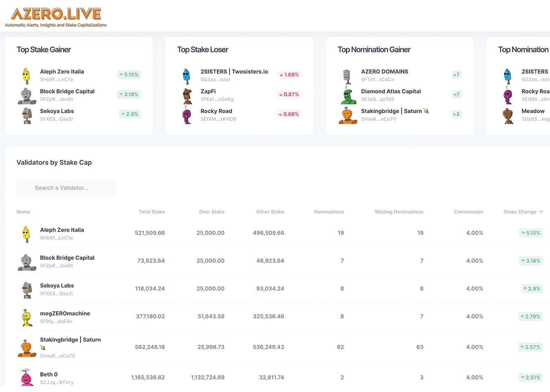The width and height of the screenshot is (550, 392).
Task: Sort table by Name header
Action: [x=23, y=212]
